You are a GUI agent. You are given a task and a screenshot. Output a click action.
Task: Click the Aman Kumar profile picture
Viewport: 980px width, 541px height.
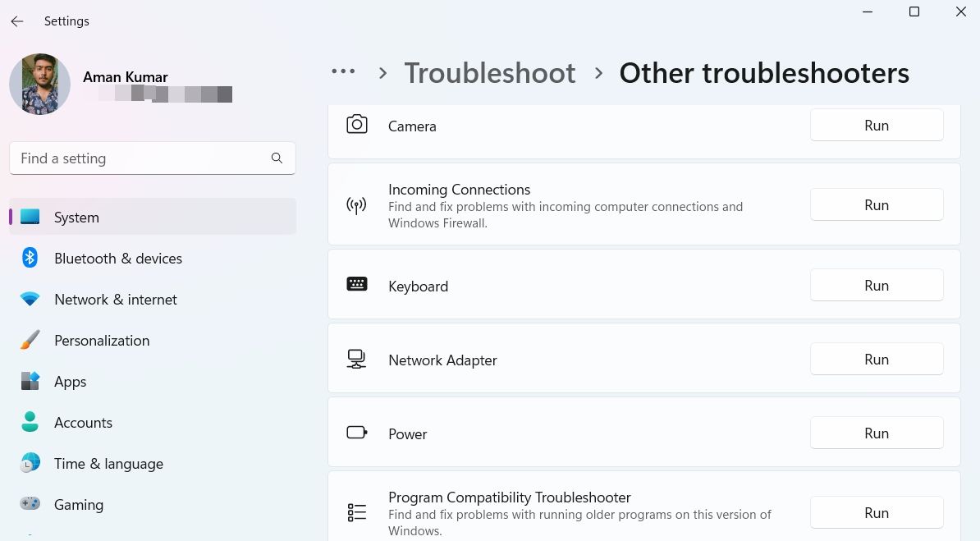[39, 84]
